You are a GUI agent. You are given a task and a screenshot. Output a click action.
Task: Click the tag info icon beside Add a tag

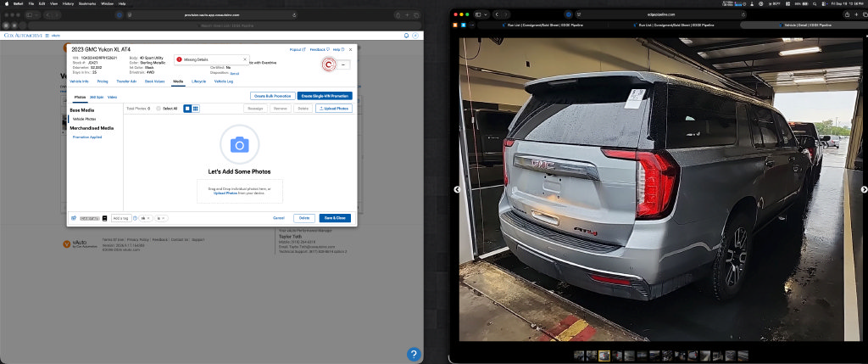(x=135, y=218)
